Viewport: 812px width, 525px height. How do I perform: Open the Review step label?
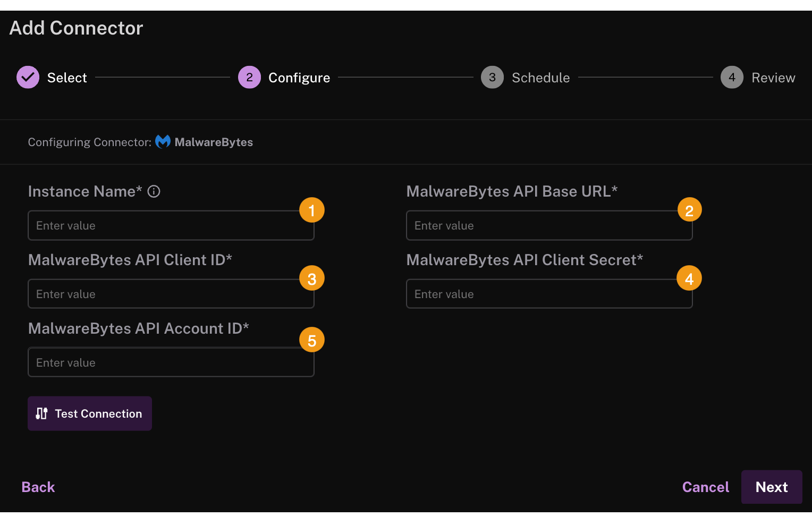coord(773,78)
